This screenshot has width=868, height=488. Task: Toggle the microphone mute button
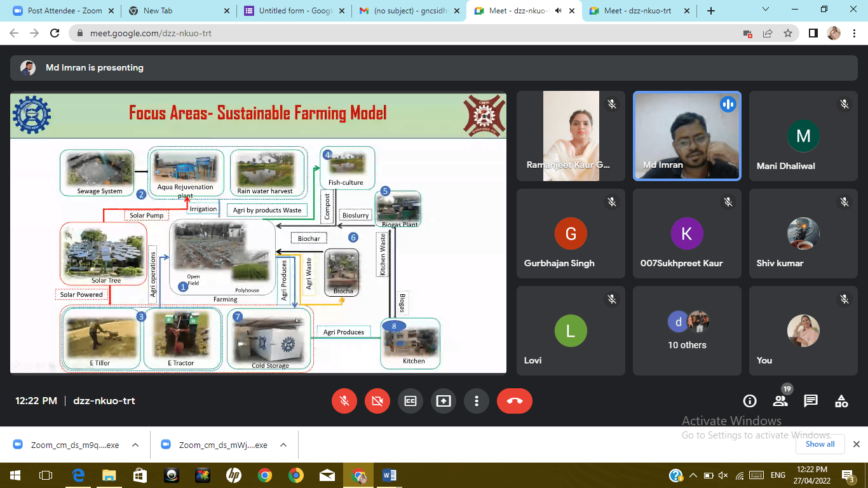click(344, 401)
